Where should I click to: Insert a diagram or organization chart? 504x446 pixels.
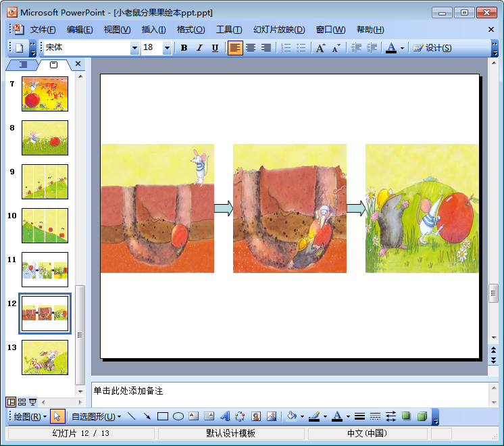(240, 417)
